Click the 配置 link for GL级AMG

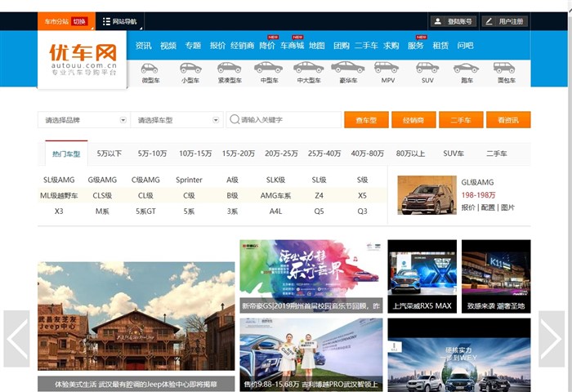488,207
